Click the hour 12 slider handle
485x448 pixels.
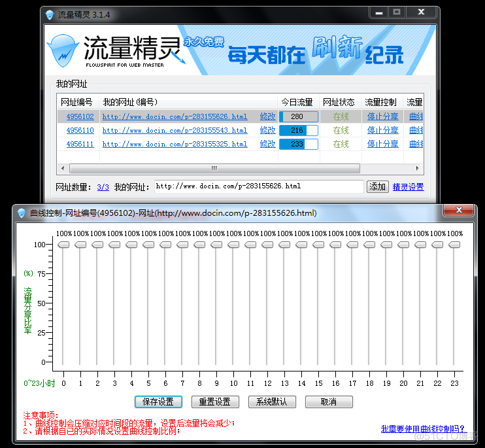coord(267,245)
